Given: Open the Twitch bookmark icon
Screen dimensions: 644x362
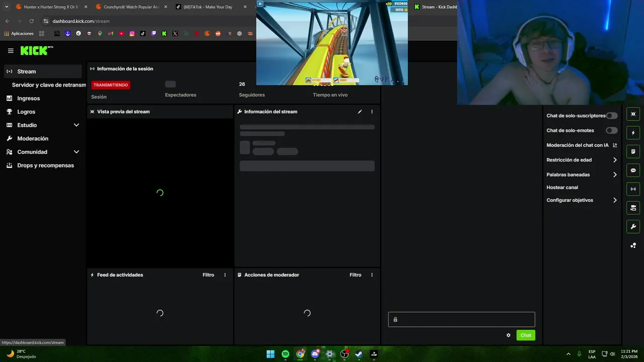Looking at the screenshot, I should point(153,34).
